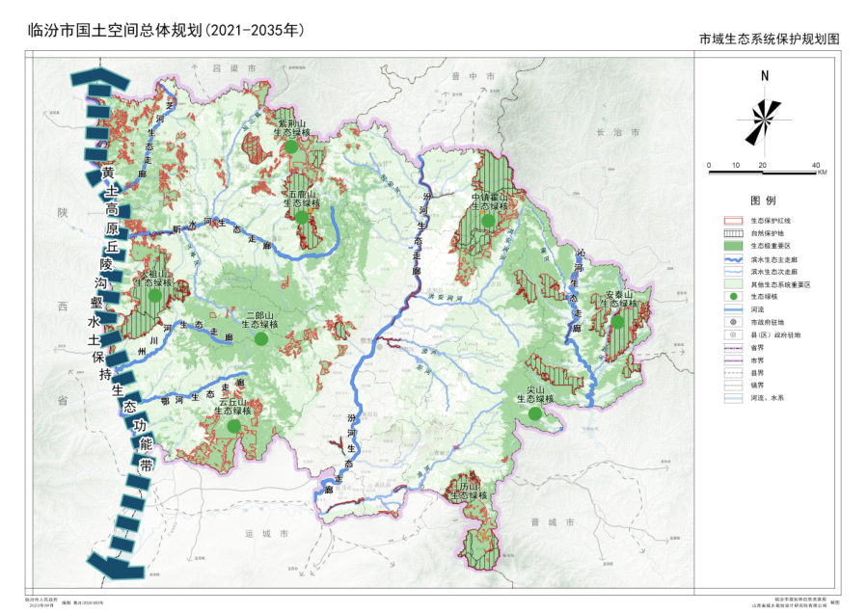
Task: Click the 二郎山生态绿核 map label
Action: [x=259, y=320]
